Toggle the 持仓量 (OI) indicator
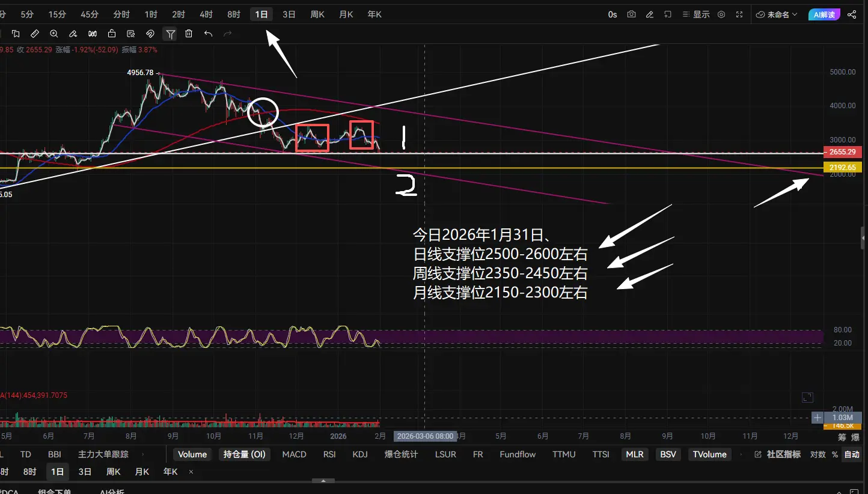The width and height of the screenshot is (868, 494). click(245, 454)
